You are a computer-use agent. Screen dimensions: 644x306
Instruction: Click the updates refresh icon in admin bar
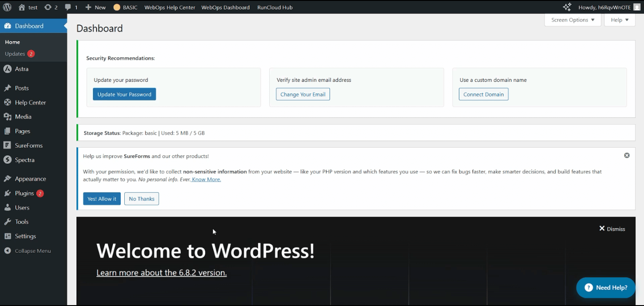click(x=48, y=8)
